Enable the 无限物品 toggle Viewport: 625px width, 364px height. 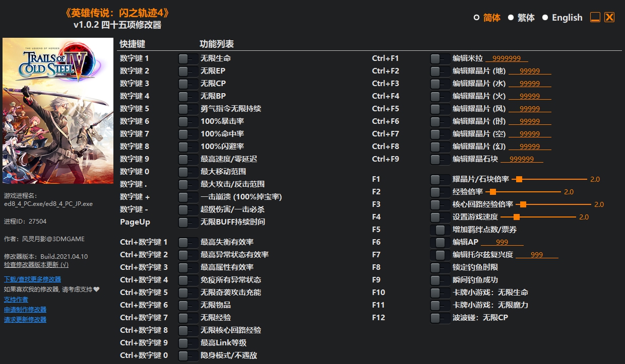(188, 305)
